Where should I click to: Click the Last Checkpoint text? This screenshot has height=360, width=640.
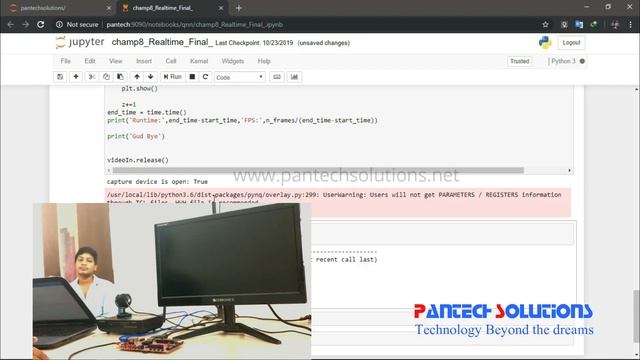(254, 43)
